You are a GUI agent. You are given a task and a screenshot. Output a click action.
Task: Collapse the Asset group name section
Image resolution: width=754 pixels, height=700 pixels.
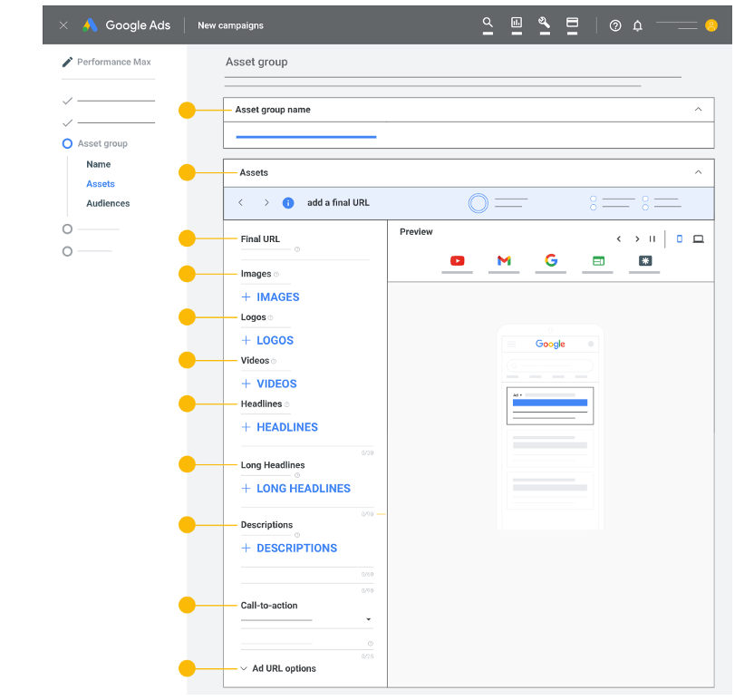(x=698, y=110)
